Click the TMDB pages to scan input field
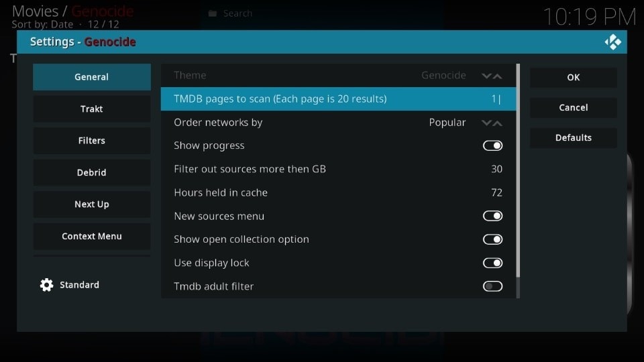 tap(338, 99)
